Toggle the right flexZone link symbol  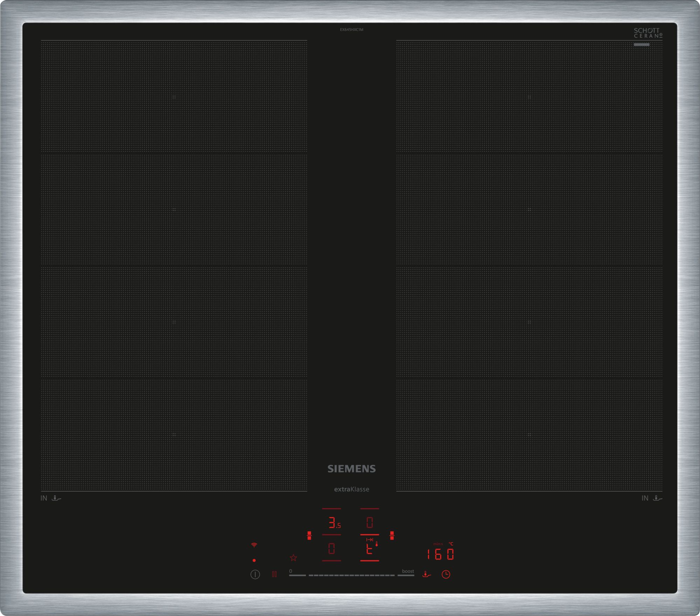392,535
